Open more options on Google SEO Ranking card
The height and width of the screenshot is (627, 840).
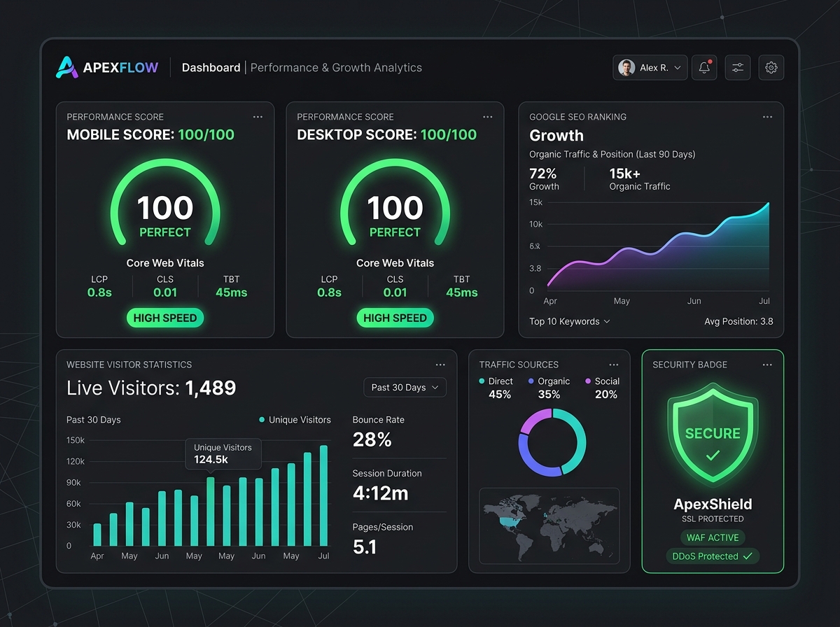click(767, 117)
